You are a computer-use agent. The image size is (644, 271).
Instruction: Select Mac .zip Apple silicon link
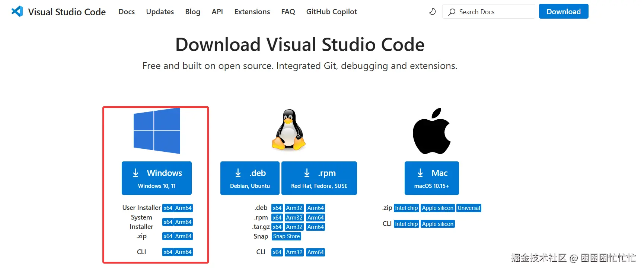tap(438, 208)
